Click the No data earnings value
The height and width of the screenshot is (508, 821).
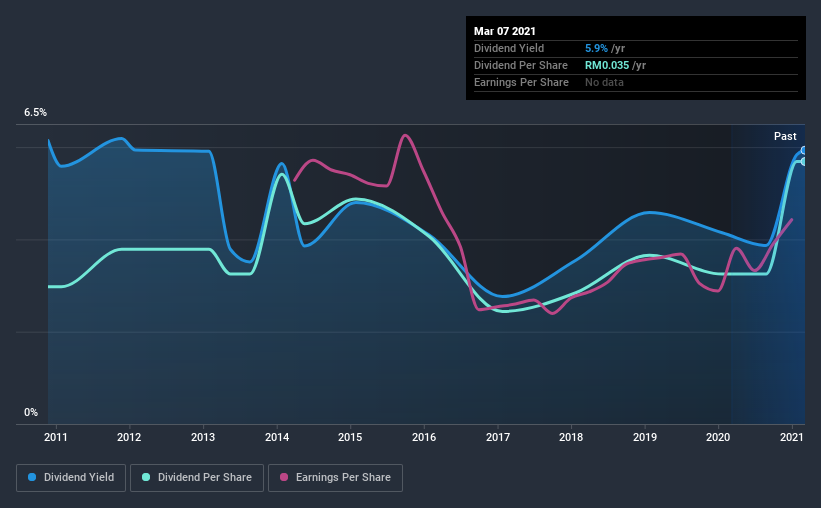(604, 82)
